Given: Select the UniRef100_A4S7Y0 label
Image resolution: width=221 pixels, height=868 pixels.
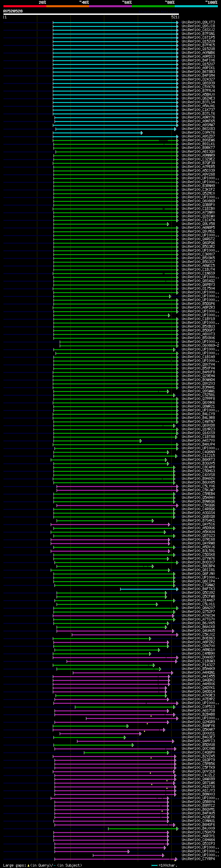Looking at the screenshot, I should (198, 441).
